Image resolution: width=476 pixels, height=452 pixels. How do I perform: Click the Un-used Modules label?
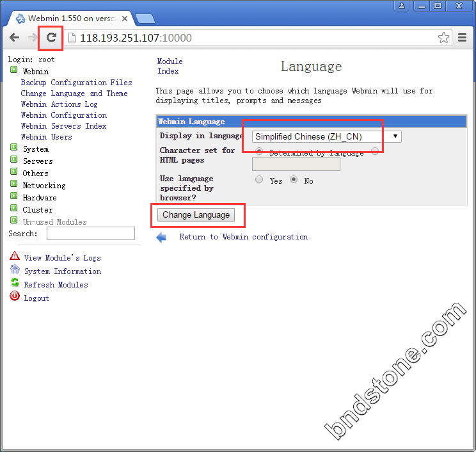[x=54, y=222]
